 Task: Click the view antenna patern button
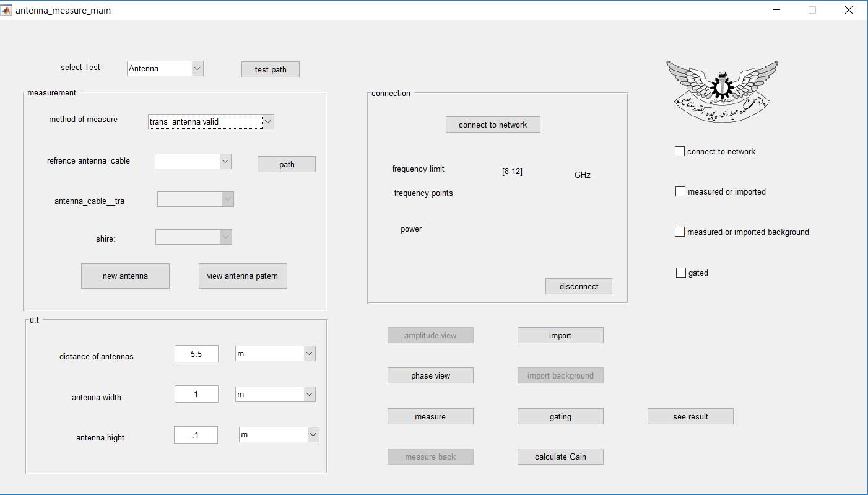(x=243, y=276)
